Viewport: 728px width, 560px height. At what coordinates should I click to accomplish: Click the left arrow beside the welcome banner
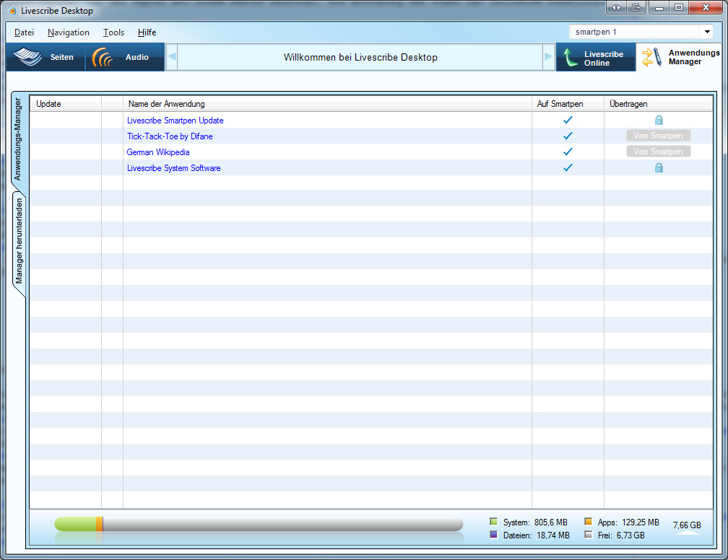click(172, 57)
